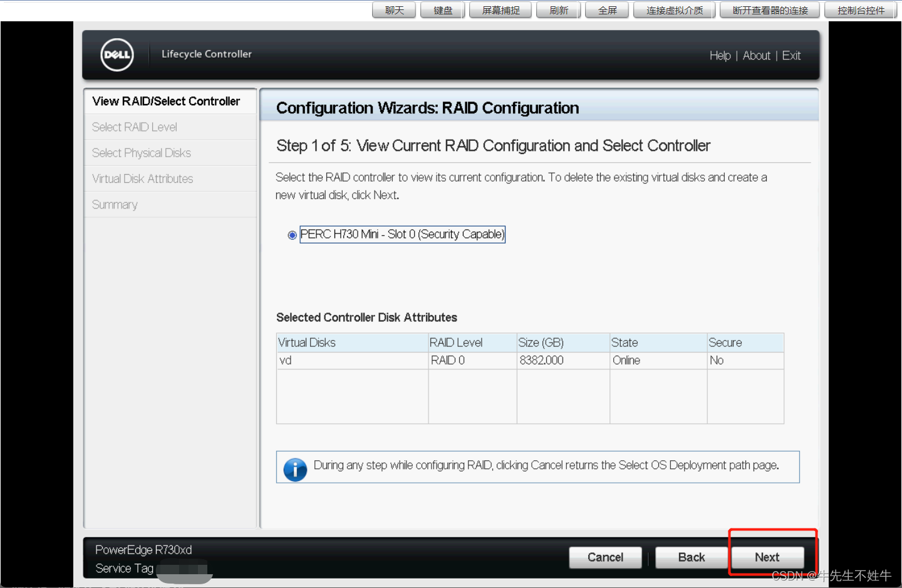The width and height of the screenshot is (902, 588).
Task: Click 连接虚拟介质 virtual media button
Action: [675, 10]
